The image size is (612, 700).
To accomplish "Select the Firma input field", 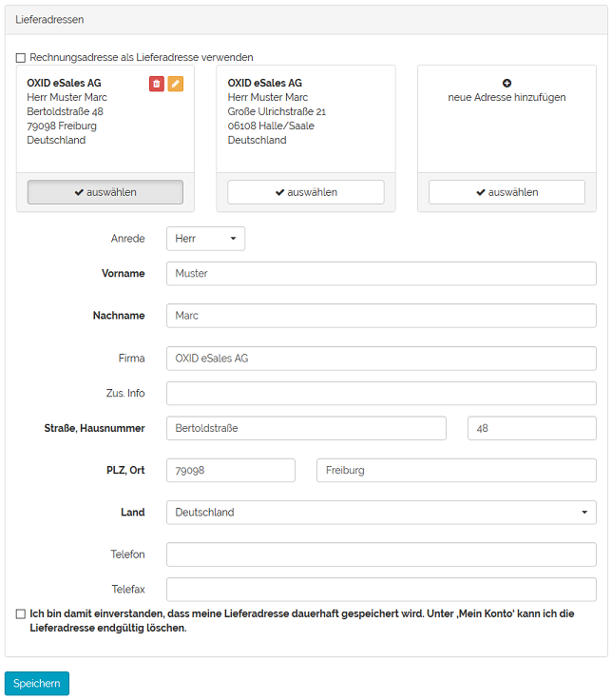I will (x=381, y=359).
